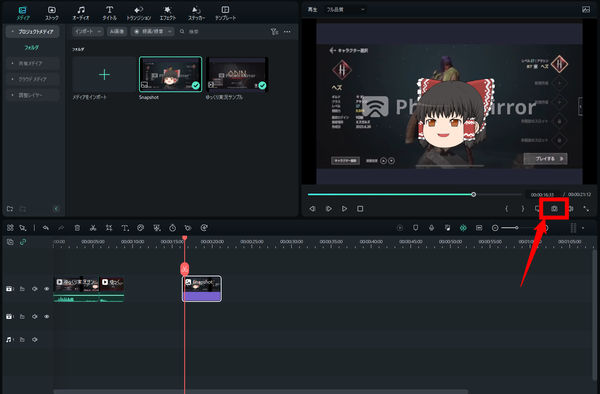600x394 pixels.
Task: Click the zoom-out minus circle icon
Action: [x=495, y=228]
